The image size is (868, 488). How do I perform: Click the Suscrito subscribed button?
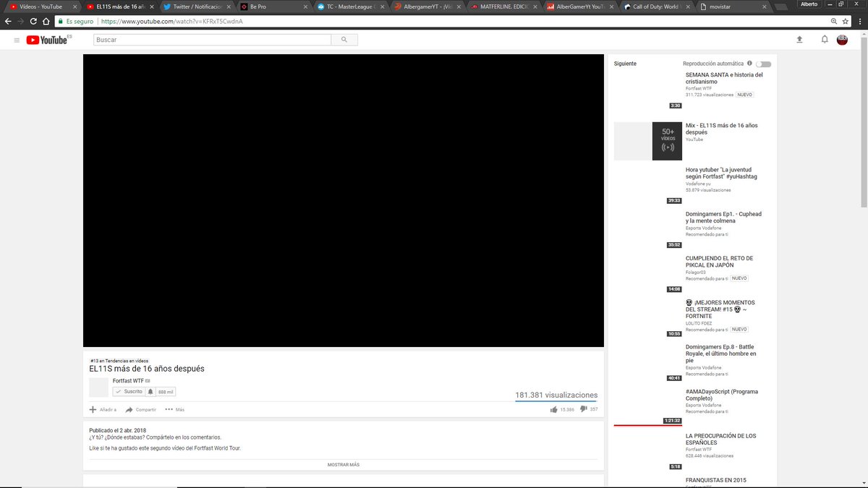(129, 391)
